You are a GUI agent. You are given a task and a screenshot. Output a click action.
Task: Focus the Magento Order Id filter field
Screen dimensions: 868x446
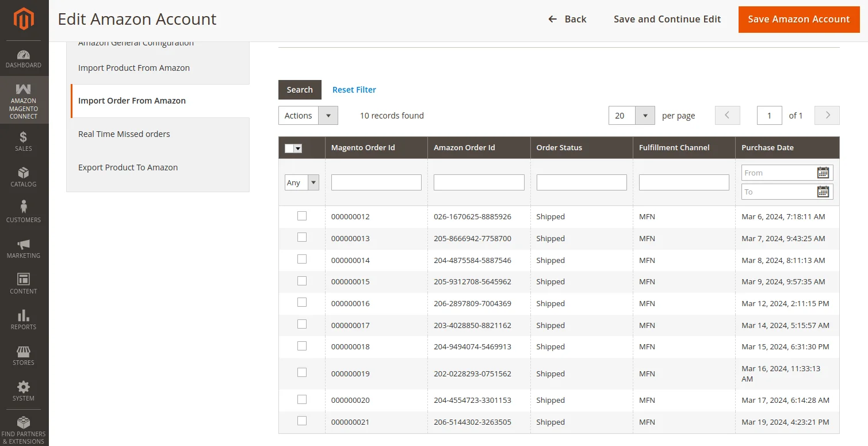pos(376,182)
